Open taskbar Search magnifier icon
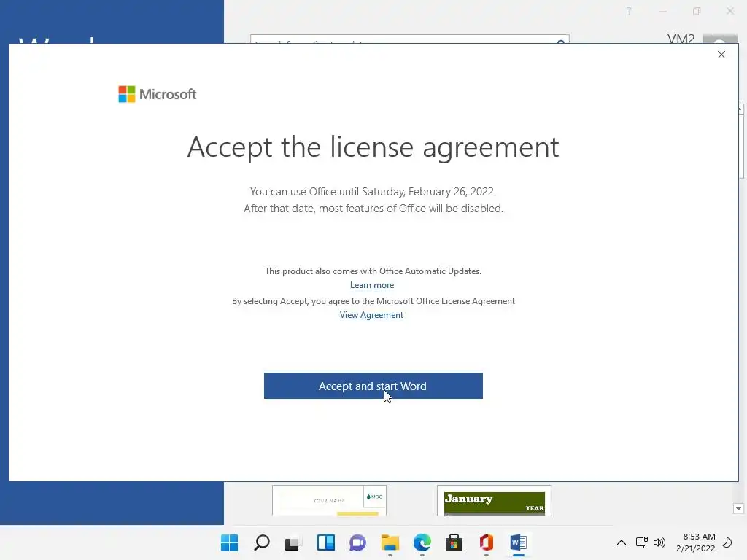 262,542
